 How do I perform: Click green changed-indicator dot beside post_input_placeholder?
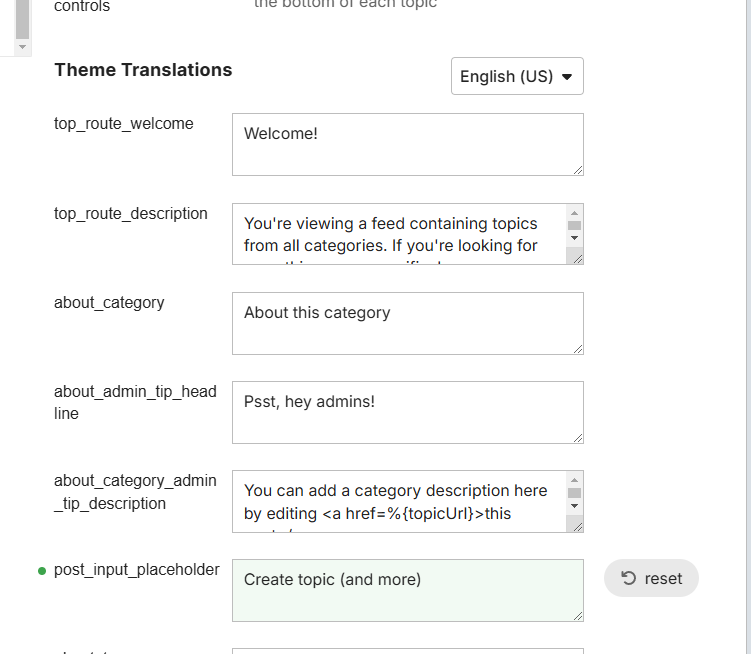[x=42, y=571]
